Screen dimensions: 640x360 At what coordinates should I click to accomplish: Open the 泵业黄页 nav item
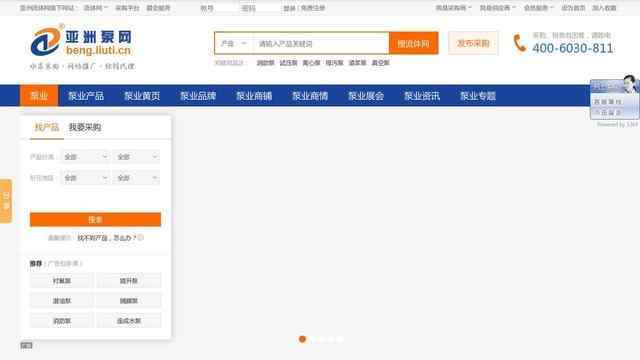142,96
